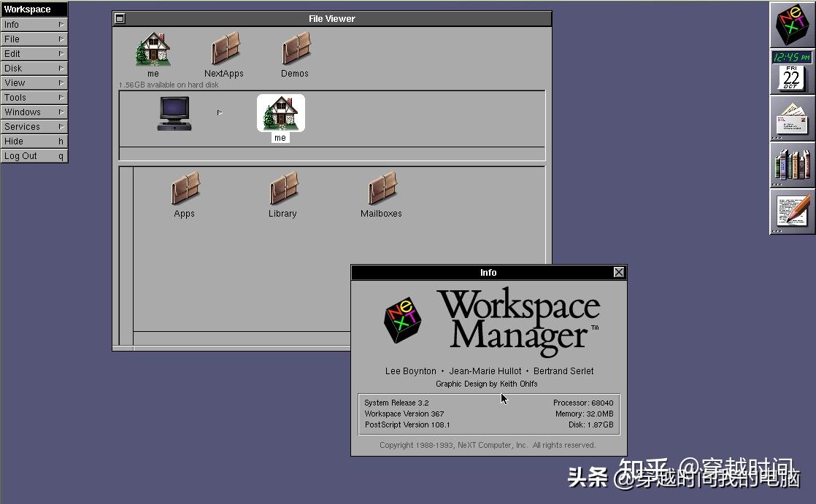The image size is (816, 504).
Task: Click the dock clock and calendar tile
Action: pyautogui.click(x=792, y=71)
